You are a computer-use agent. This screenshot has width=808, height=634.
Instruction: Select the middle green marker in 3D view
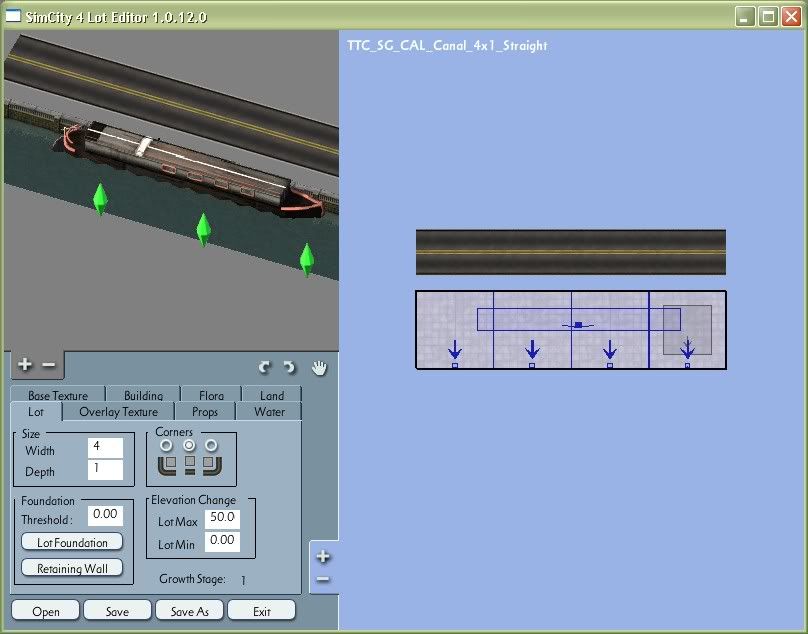204,229
